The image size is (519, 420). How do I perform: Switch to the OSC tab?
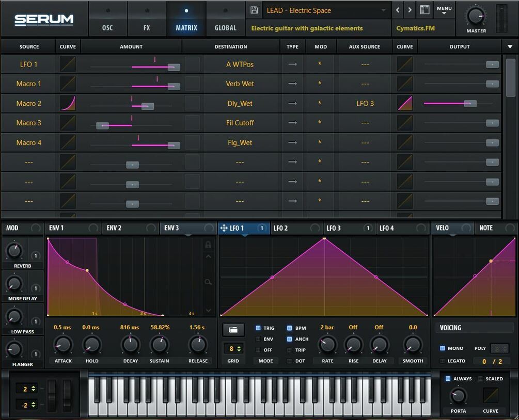[x=107, y=19]
